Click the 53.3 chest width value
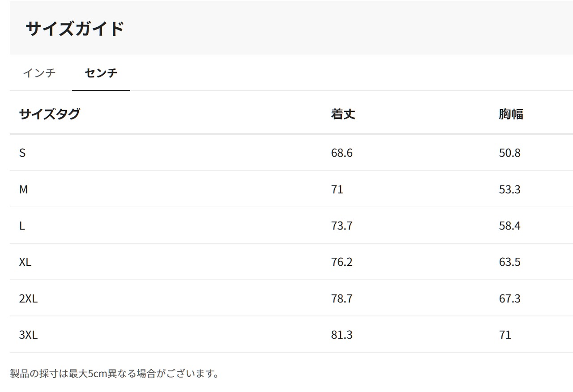 click(509, 190)
